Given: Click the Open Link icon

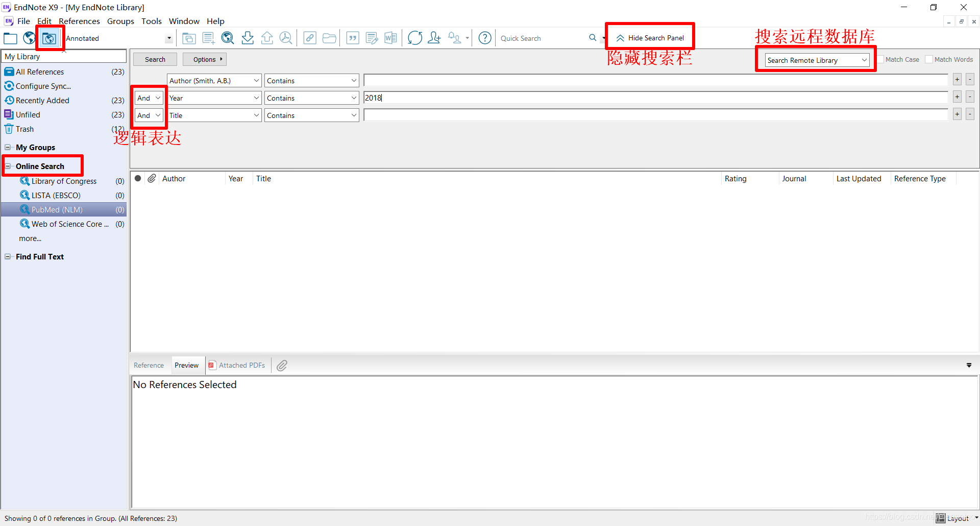Looking at the screenshot, I should click(310, 38).
